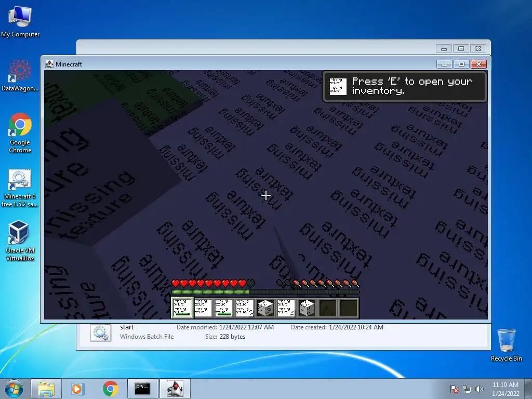
Task: Click the Date created value 10:24 AM
Action: (x=356, y=327)
